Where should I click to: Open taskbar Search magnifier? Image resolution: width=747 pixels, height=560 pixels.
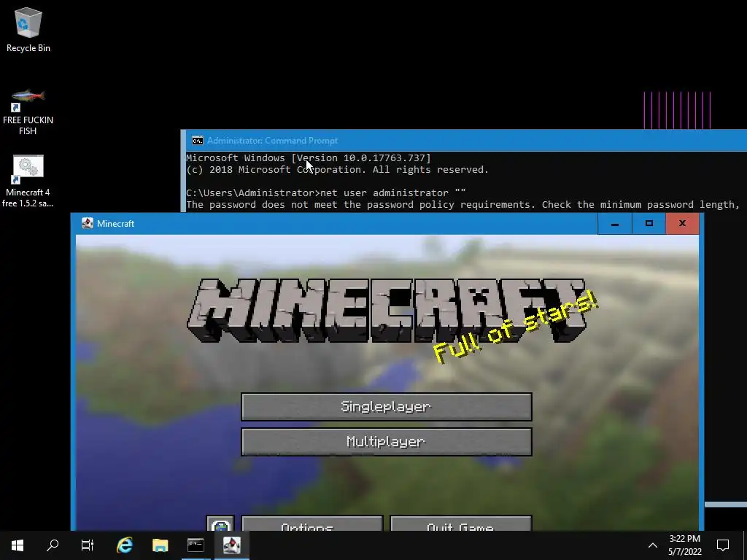53,545
